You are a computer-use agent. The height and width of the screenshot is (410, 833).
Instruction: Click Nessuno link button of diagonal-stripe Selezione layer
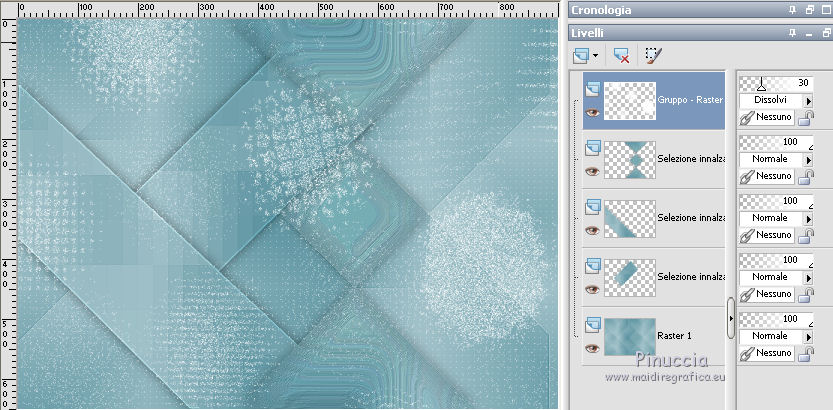768,235
